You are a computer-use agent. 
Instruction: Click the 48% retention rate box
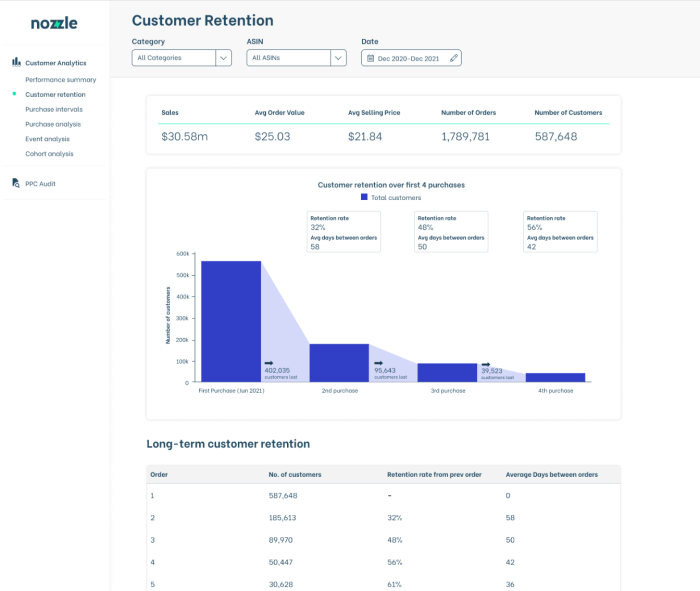pos(451,232)
